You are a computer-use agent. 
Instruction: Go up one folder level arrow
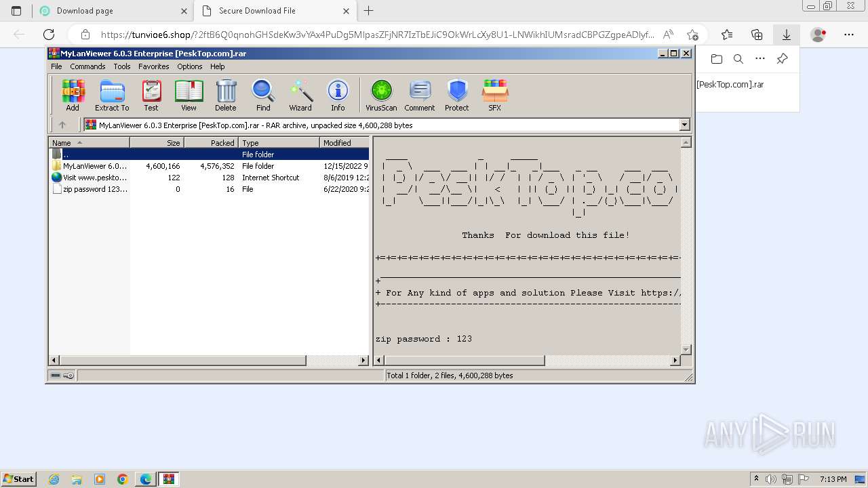62,125
